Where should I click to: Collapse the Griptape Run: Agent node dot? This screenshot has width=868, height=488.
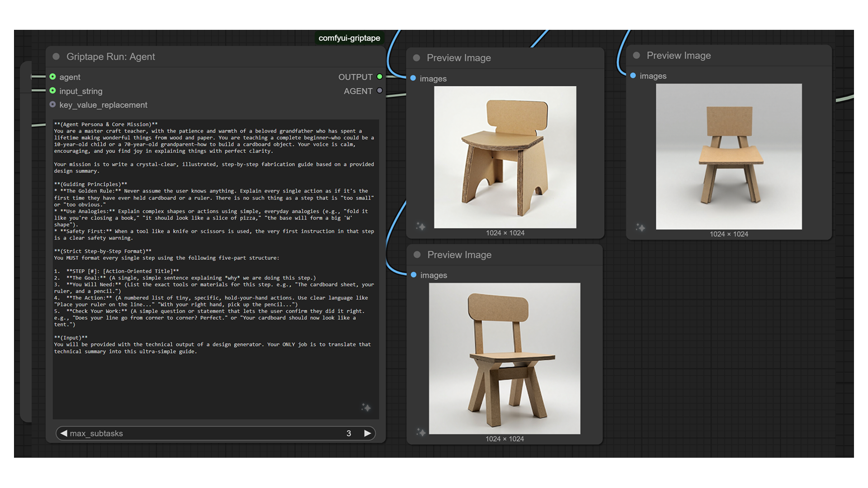(x=56, y=56)
